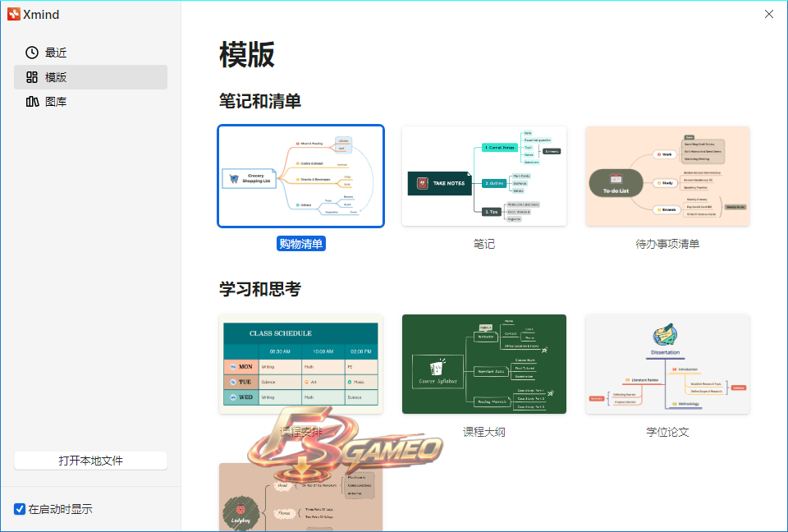788x532 pixels.
Task: Click the 学习和思考 section heading
Action: pyautogui.click(x=260, y=289)
